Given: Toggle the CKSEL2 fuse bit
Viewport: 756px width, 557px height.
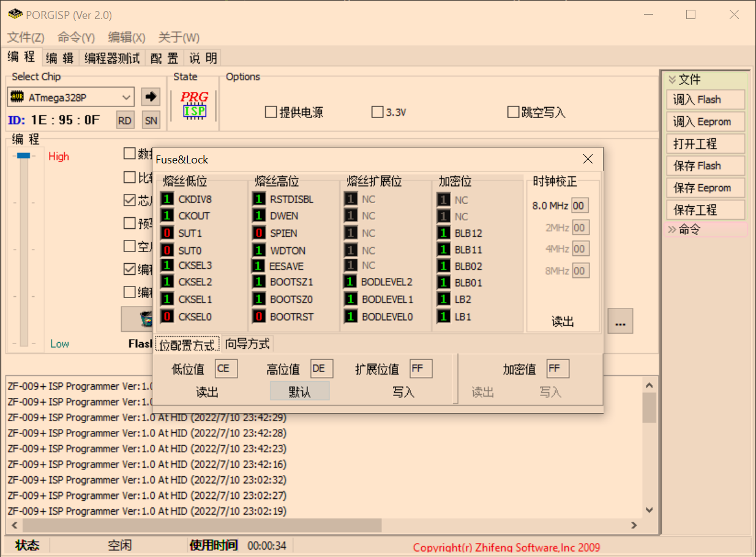Looking at the screenshot, I should 167,282.
